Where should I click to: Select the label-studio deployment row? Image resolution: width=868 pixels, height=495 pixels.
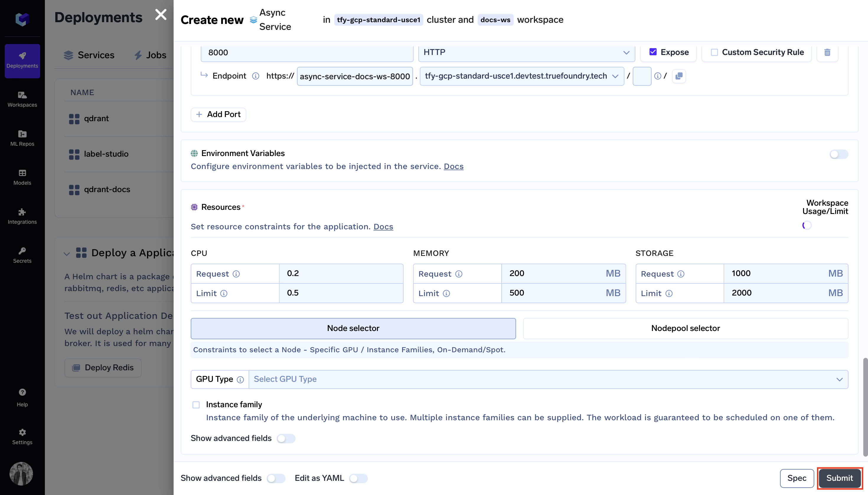[119, 154]
